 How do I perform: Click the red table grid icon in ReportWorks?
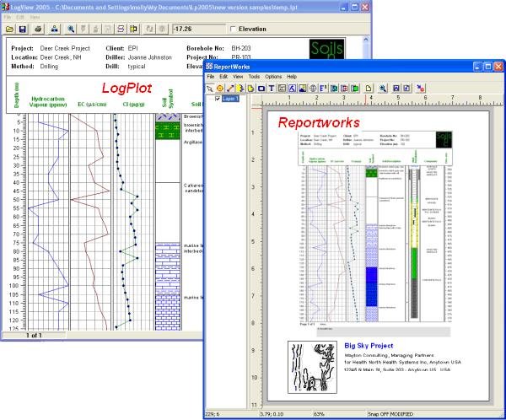(344, 88)
